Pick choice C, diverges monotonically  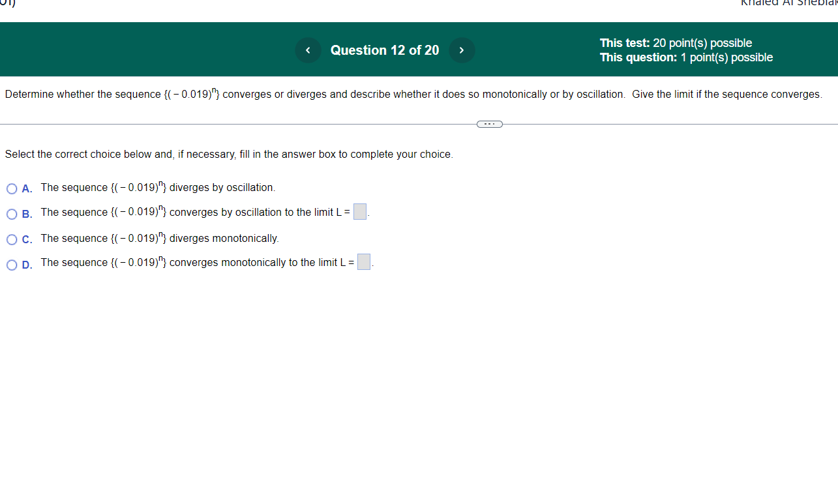point(12,239)
